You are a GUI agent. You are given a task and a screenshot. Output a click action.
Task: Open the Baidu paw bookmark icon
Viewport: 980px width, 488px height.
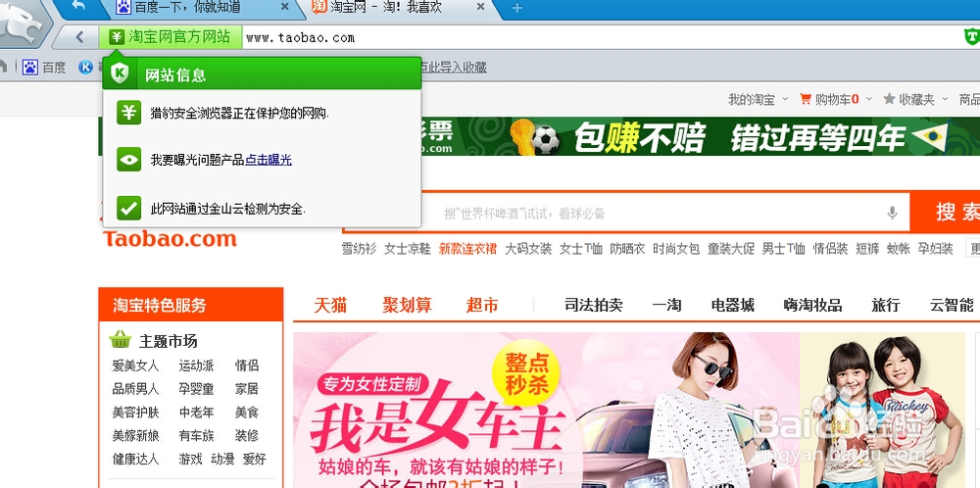coord(30,67)
